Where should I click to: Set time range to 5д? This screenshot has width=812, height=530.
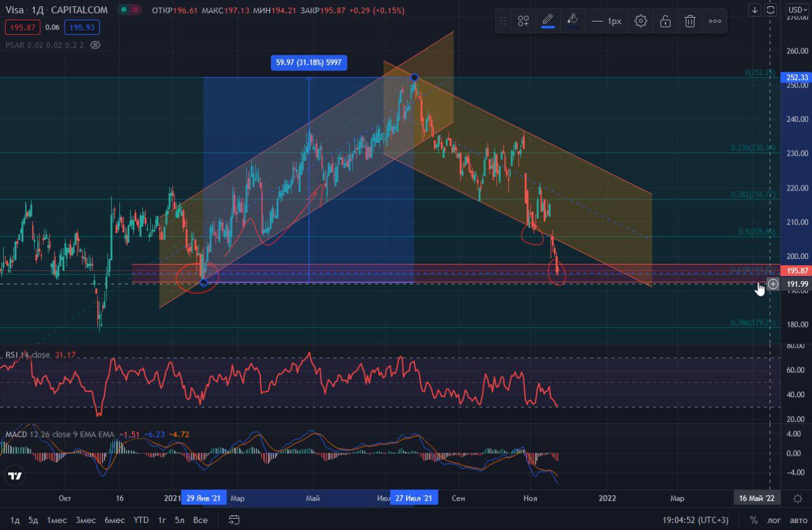point(33,520)
